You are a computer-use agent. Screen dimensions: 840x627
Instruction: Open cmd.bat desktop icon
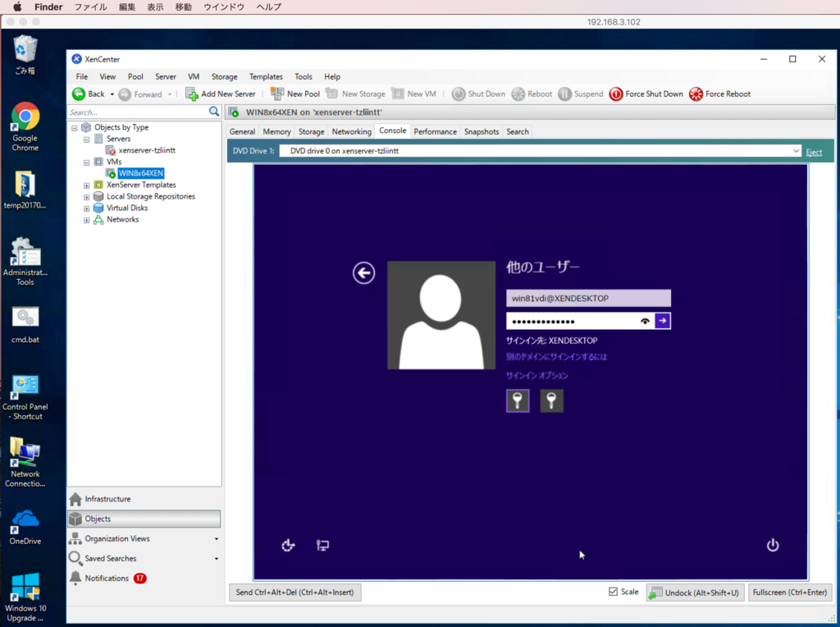point(25,324)
